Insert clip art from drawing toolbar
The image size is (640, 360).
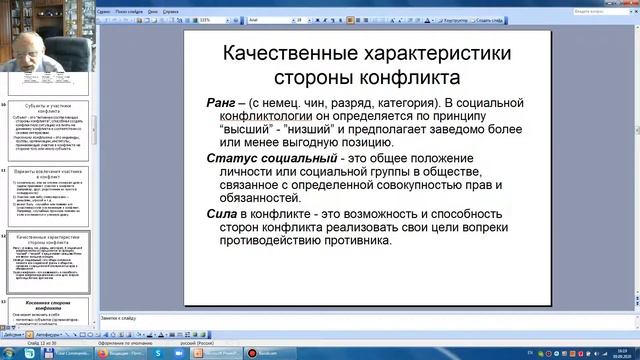coord(121,335)
